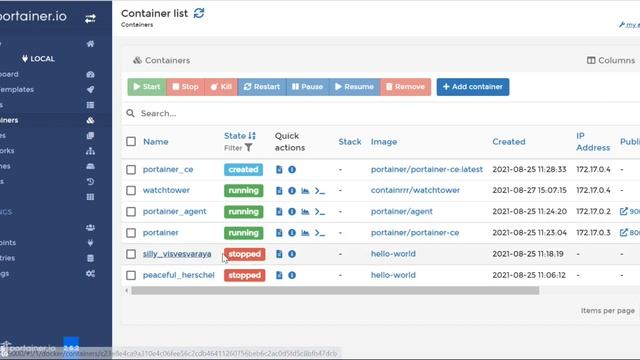Open Images copy icon in sidebar
The image size is (640, 360).
(90, 136)
